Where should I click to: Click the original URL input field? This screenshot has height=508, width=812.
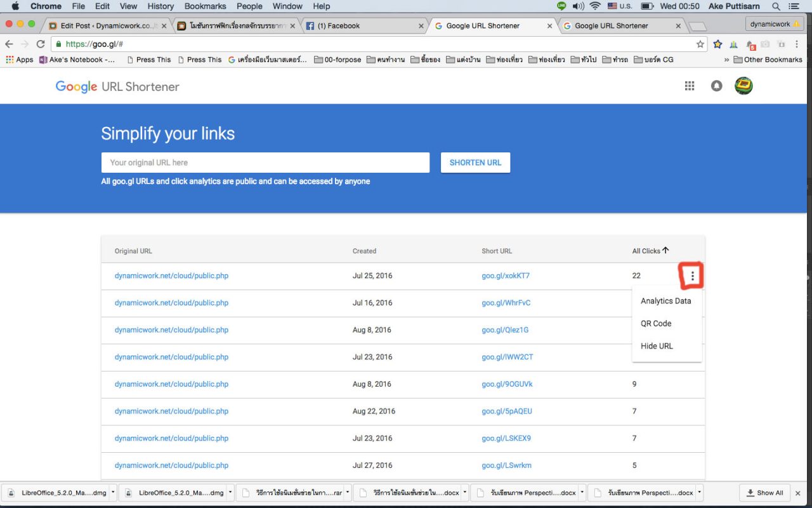click(265, 163)
